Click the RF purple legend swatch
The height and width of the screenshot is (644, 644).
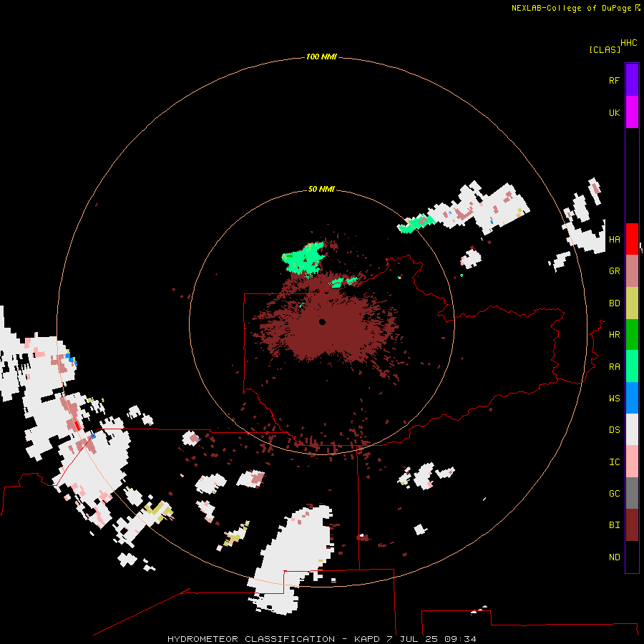[632, 80]
